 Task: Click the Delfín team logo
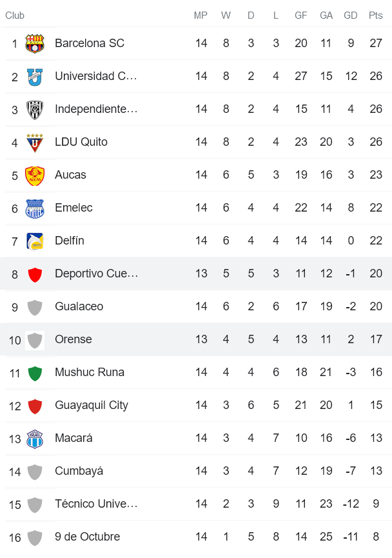pyautogui.click(x=35, y=241)
